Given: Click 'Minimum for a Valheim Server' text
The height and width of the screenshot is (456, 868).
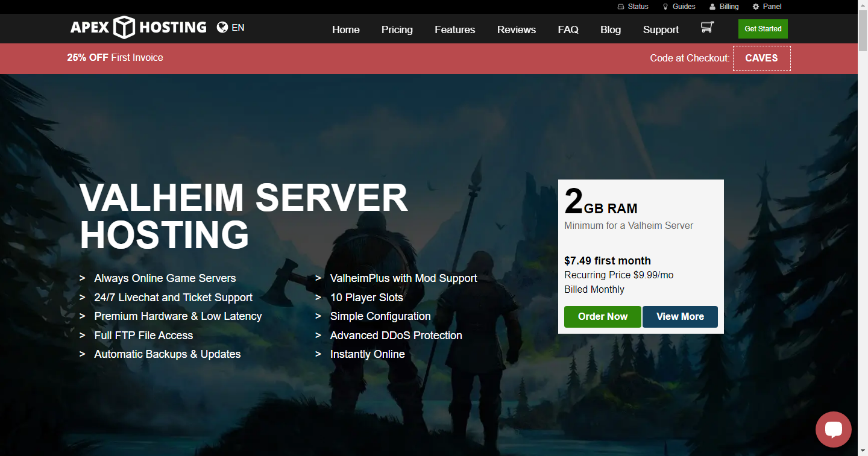Looking at the screenshot, I should (x=629, y=226).
